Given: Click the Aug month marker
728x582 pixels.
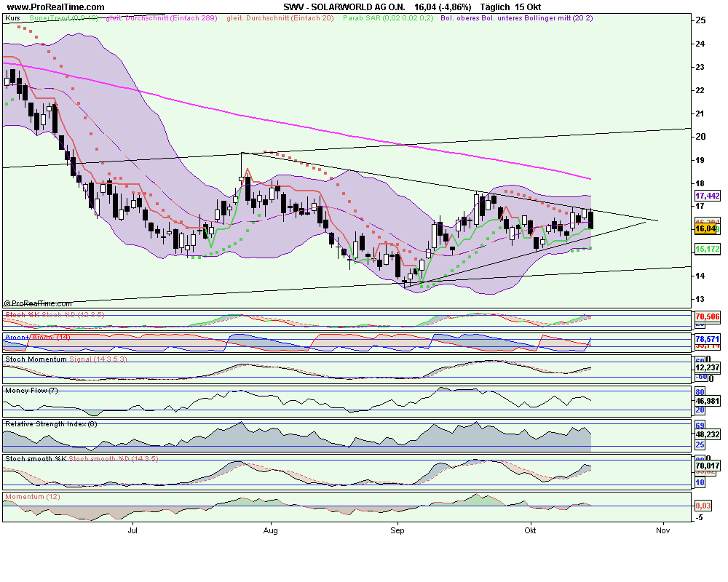Looking at the screenshot, I should click(x=270, y=530).
